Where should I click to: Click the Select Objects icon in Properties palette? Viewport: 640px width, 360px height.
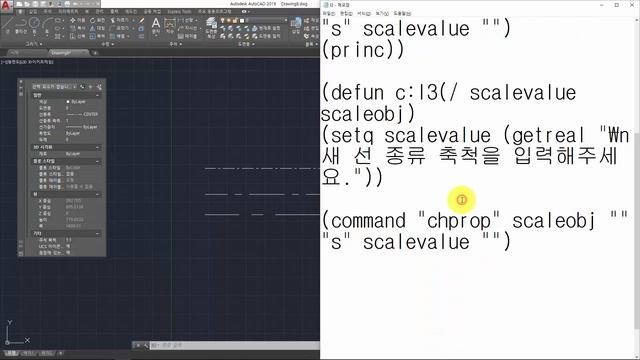[91, 87]
